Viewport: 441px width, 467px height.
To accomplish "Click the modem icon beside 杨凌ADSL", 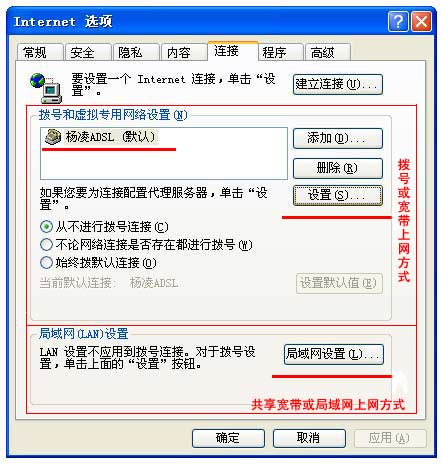I will coord(53,137).
